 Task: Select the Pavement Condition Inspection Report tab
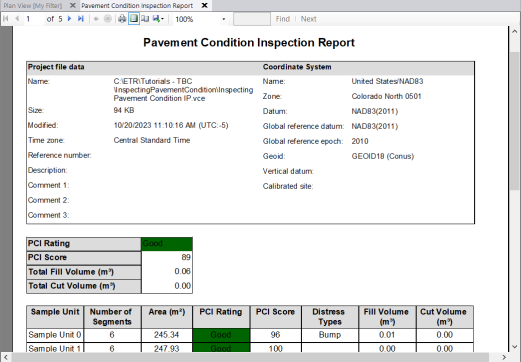tap(137, 6)
